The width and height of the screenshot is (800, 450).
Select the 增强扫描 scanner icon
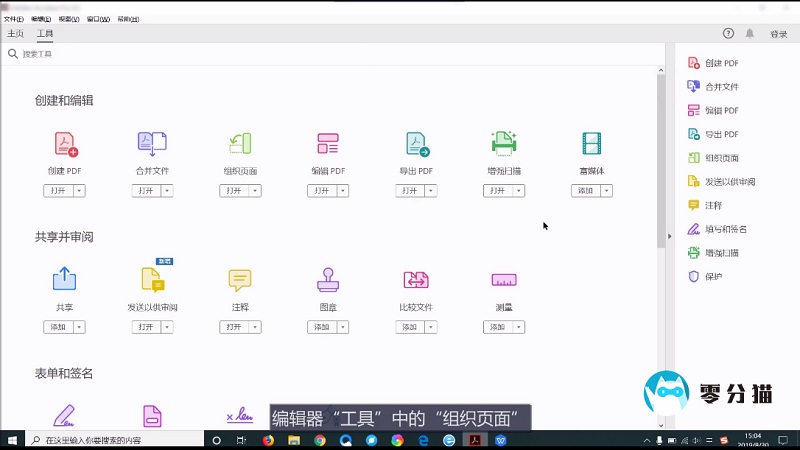tap(504, 145)
